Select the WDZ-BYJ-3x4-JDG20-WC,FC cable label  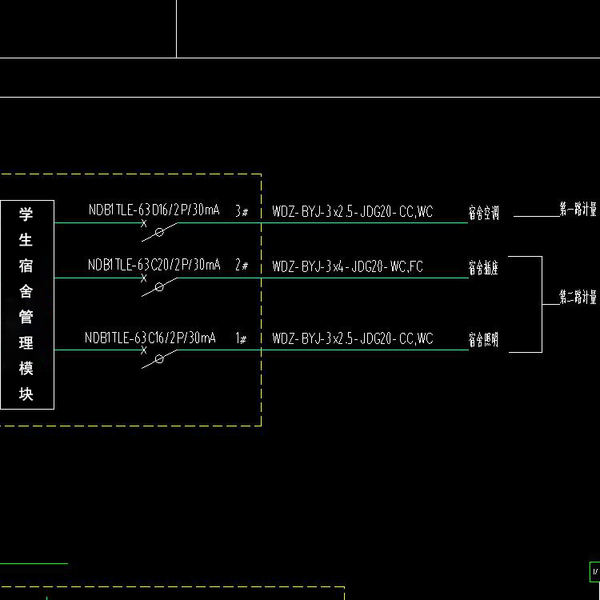[x=347, y=266]
